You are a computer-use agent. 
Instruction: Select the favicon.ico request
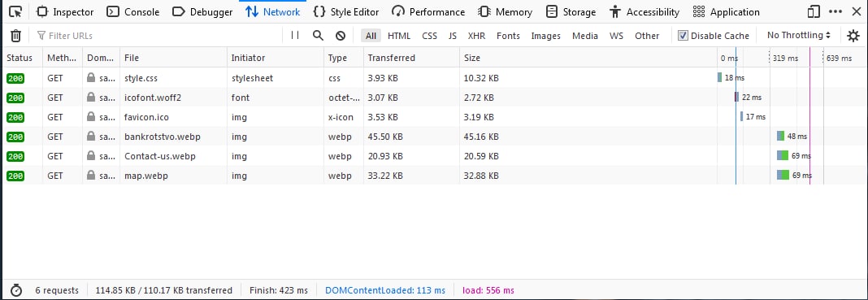point(434,117)
